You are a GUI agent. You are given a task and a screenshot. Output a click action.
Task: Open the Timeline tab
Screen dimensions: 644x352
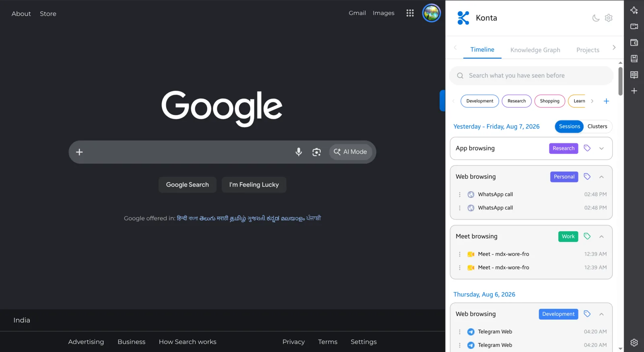(482, 50)
